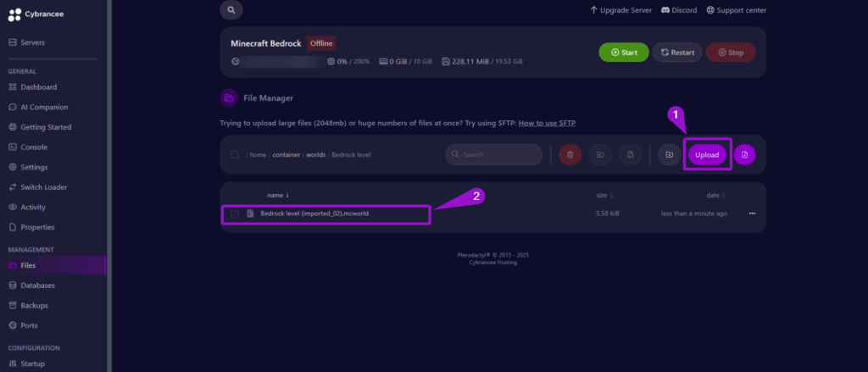Screen dimensions: 868x372
Task: Click the magnifier search icon at top
Action: [x=231, y=10]
